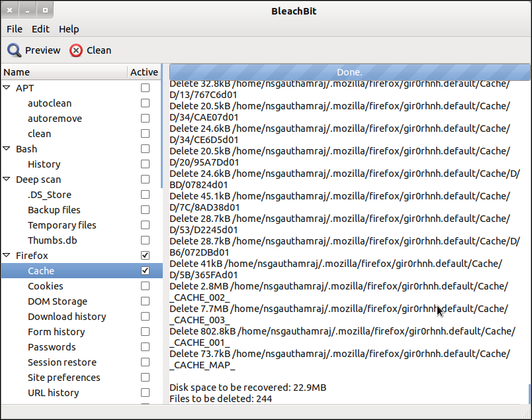Collapse the Bash tree group
The width and height of the screenshot is (532, 420).
tap(7, 148)
